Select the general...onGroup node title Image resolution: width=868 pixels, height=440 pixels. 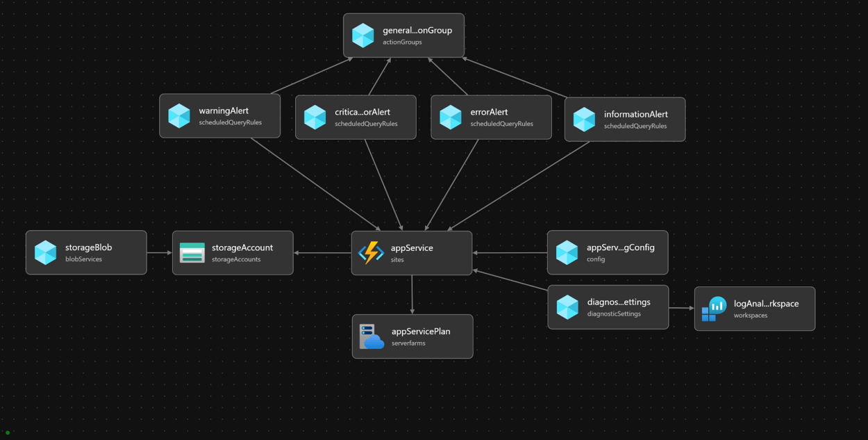417,31
